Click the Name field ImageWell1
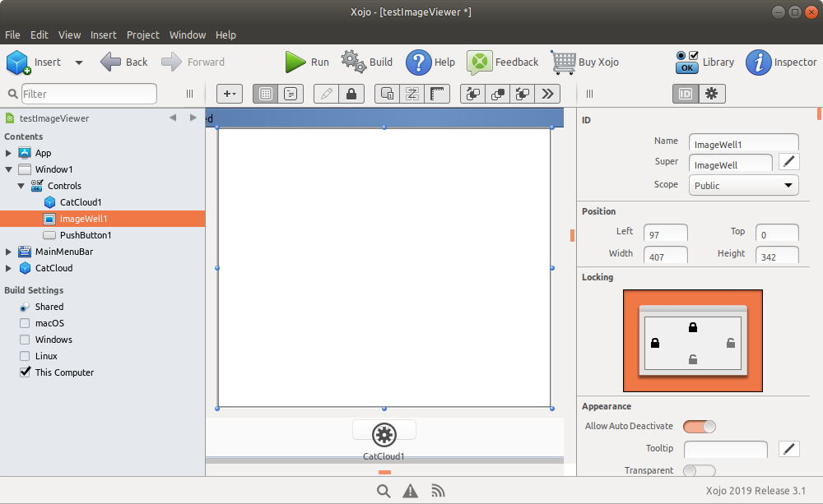The width and height of the screenshot is (823, 504). point(744,143)
